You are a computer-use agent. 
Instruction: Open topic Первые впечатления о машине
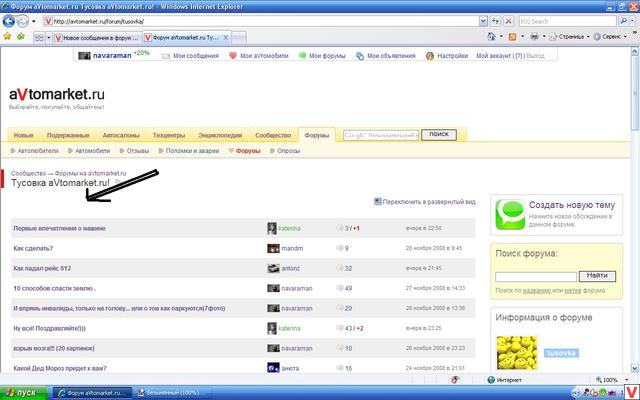60,228
